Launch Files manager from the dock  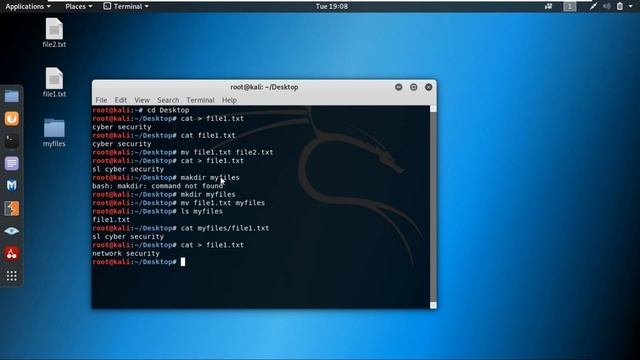click(x=11, y=96)
